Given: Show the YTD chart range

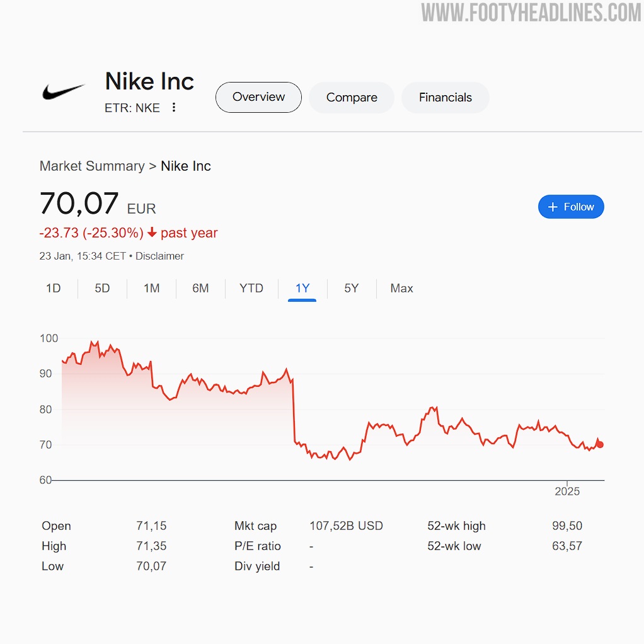Looking at the screenshot, I should click(251, 289).
